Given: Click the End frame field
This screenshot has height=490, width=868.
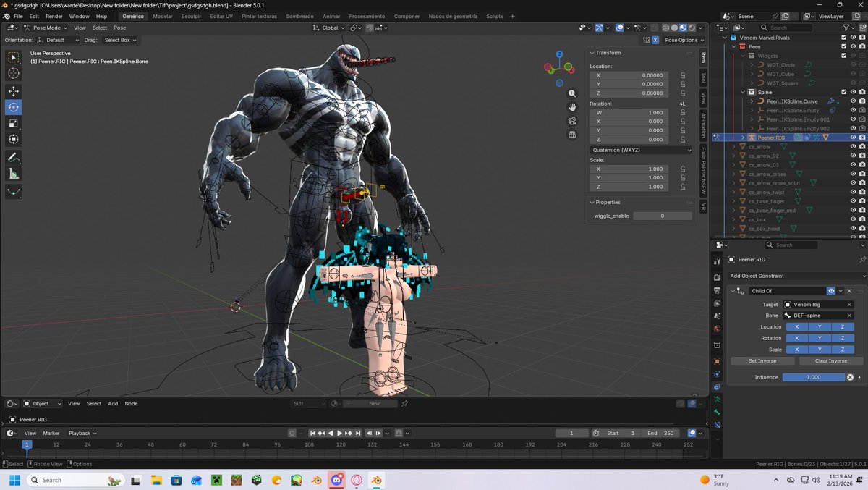Looking at the screenshot, I should tap(659, 433).
